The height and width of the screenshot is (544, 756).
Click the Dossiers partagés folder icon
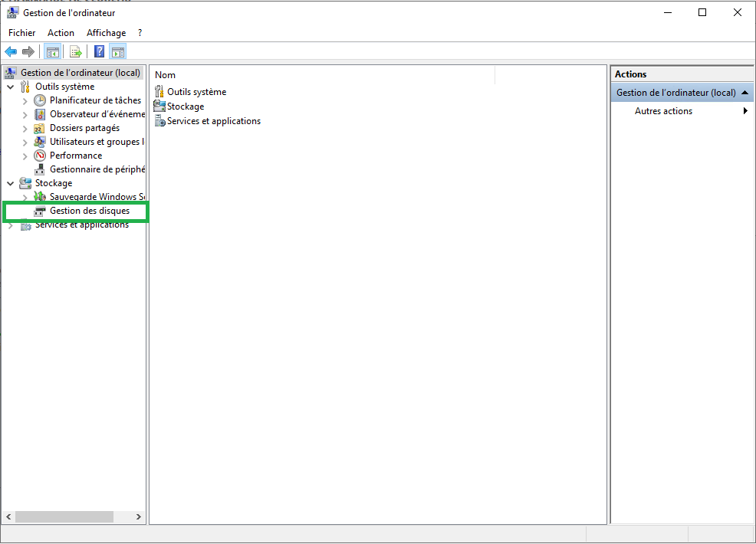(40, 128)
